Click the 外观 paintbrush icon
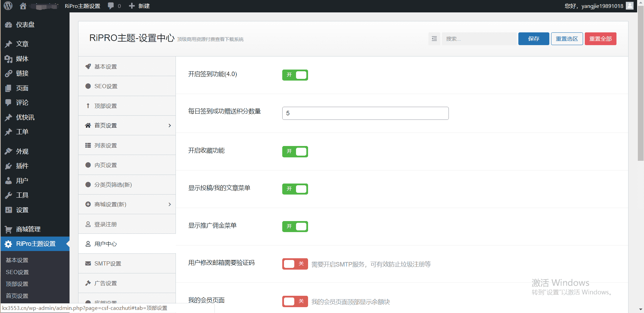 pos(9,152)
